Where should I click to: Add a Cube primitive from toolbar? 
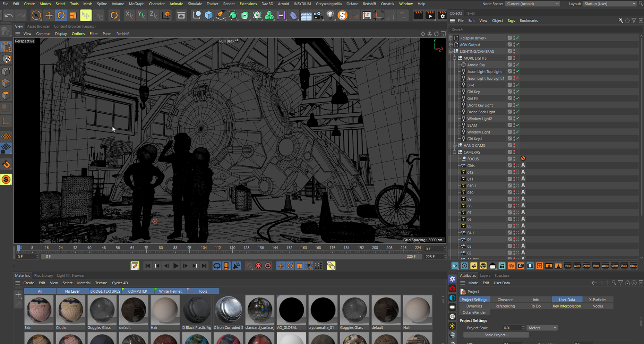(209, 15)
